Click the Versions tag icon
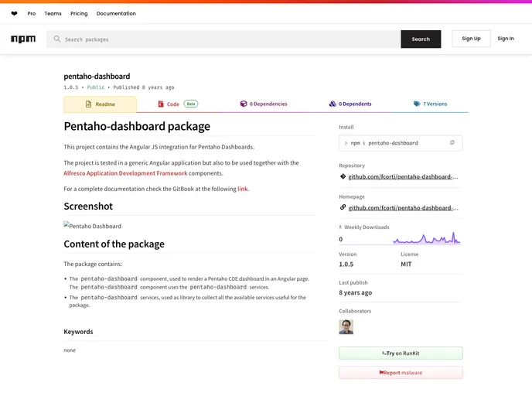This screenshot has height=396, width=532. 417,104
